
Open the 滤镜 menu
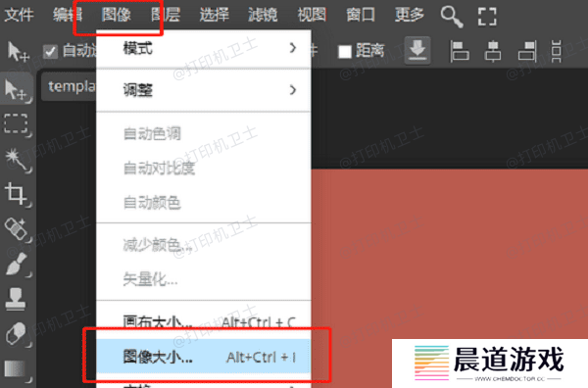point(263,15)
